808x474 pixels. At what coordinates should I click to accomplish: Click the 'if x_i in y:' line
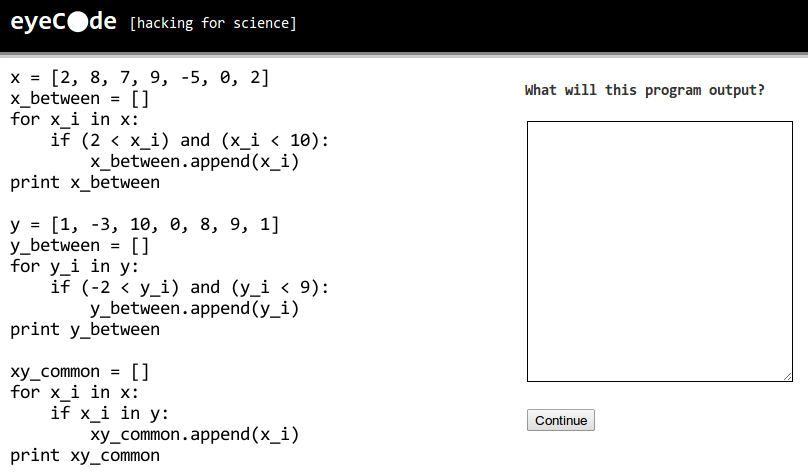(x=109, y=413)
